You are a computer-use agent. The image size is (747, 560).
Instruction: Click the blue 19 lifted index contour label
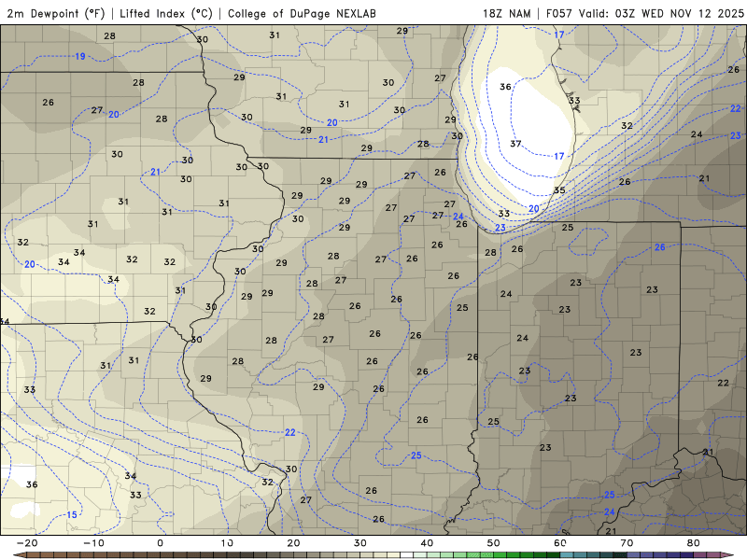pyautogui.click(x=80, y=56)
